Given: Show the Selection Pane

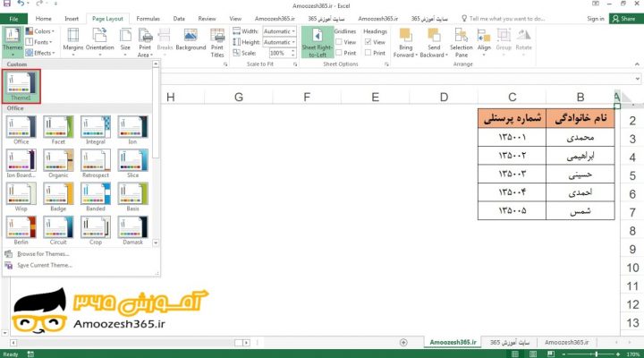Looking at the screenshot, I should click(462, 42).
